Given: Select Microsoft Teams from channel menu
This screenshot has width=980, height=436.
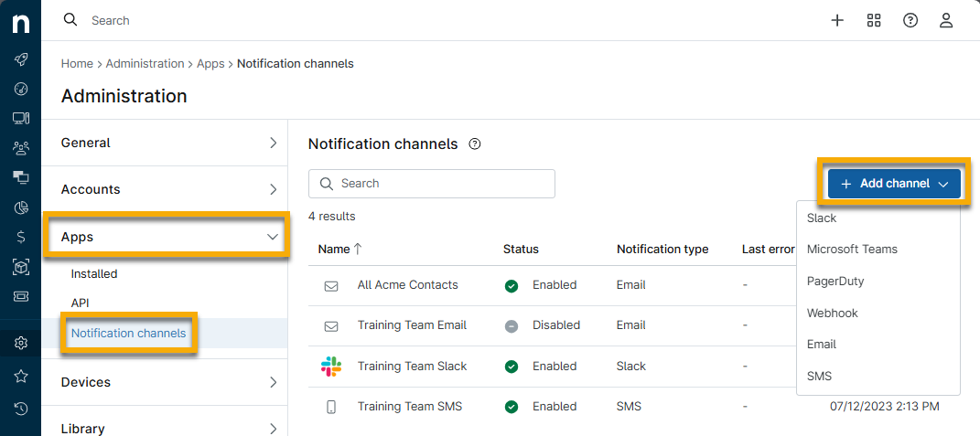Looking at the screenshot, I should point(852,250).
